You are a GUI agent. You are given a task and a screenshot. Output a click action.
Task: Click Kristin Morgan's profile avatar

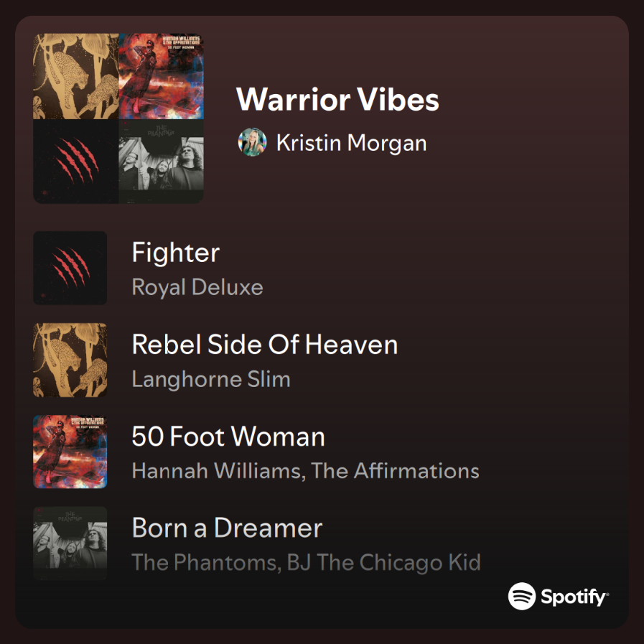click(x=252, y=142)
